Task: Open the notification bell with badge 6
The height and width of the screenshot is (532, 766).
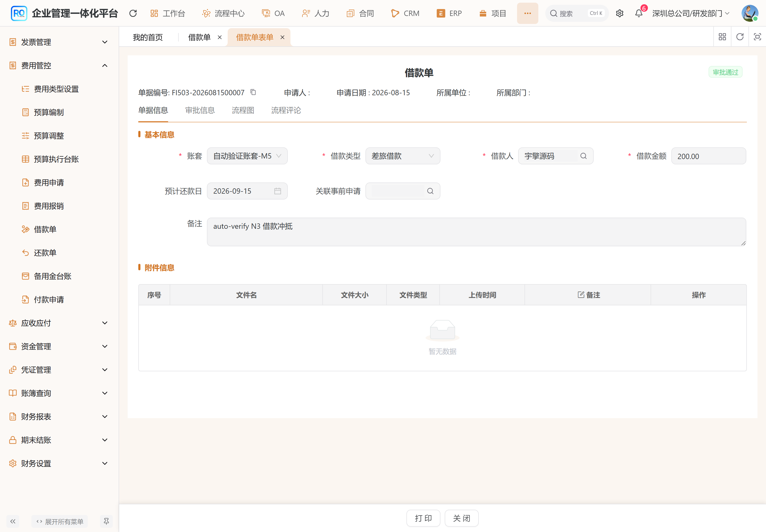Action: click(639, 13)
